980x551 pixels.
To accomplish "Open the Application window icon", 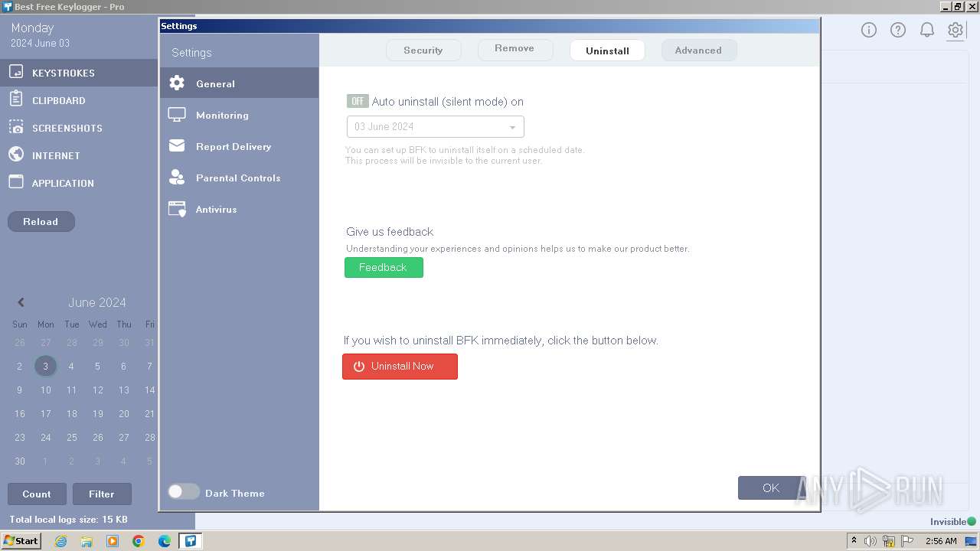I will point(16,182).
